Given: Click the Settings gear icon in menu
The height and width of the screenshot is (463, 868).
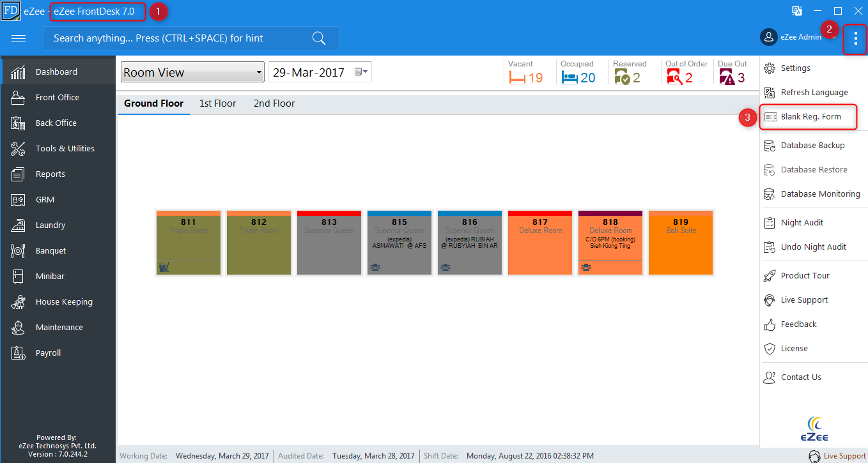Looking at the screenshot, I should click(x=770, y=68).
